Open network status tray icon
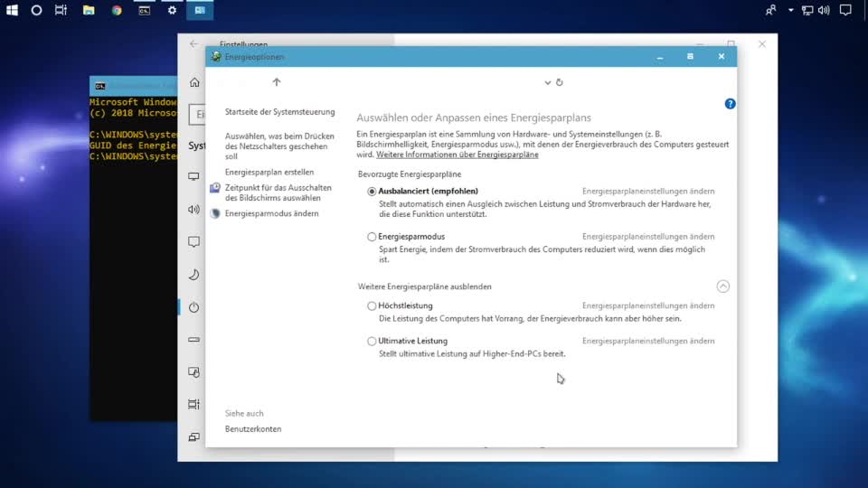Screen dimensions: 868x488 point(807,10)
